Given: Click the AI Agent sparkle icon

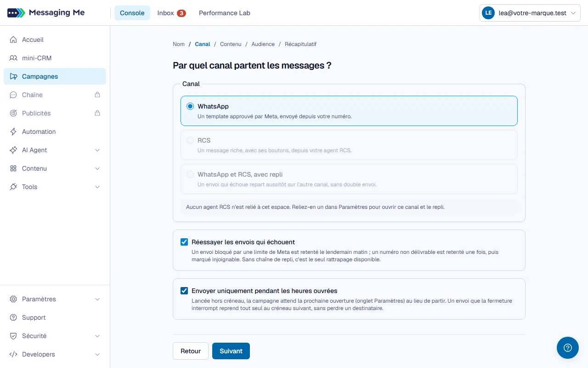Looking at the screenshot, I should pos(13,150).
